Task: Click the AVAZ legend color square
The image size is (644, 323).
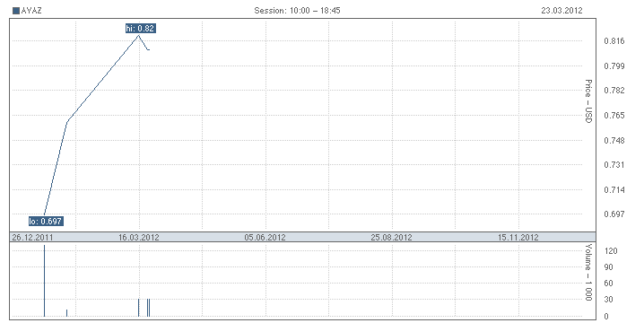Action: coord(16,11)
